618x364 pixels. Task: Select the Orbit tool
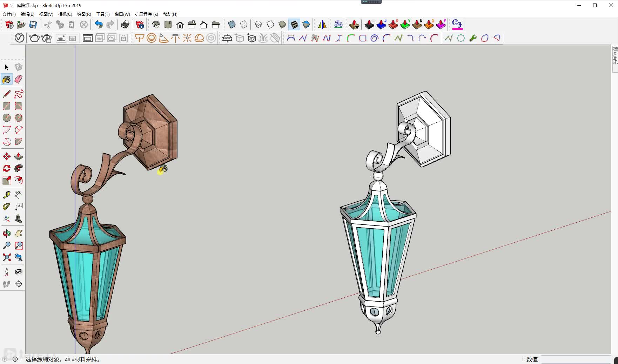pyautogui.click(x=7, y=234)
